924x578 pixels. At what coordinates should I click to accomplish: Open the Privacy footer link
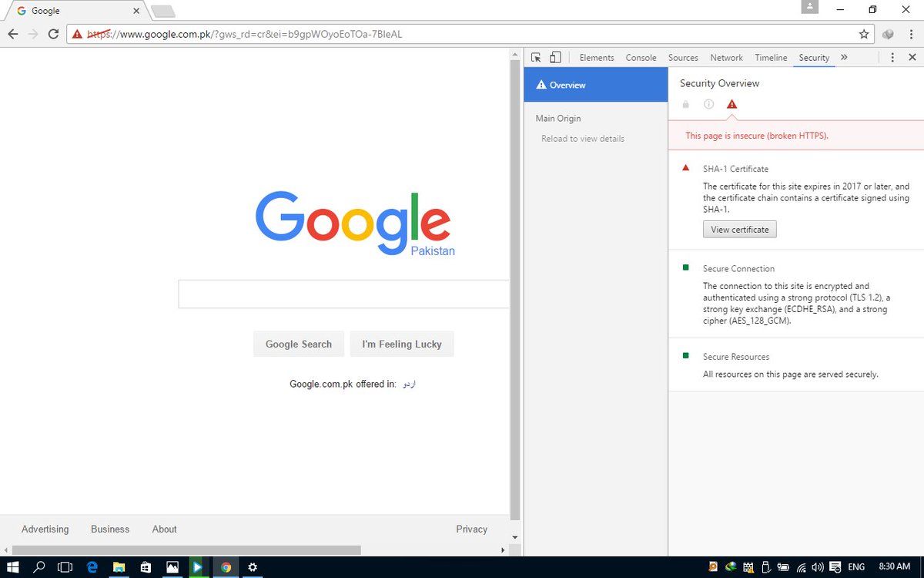[x=471, y=529]
